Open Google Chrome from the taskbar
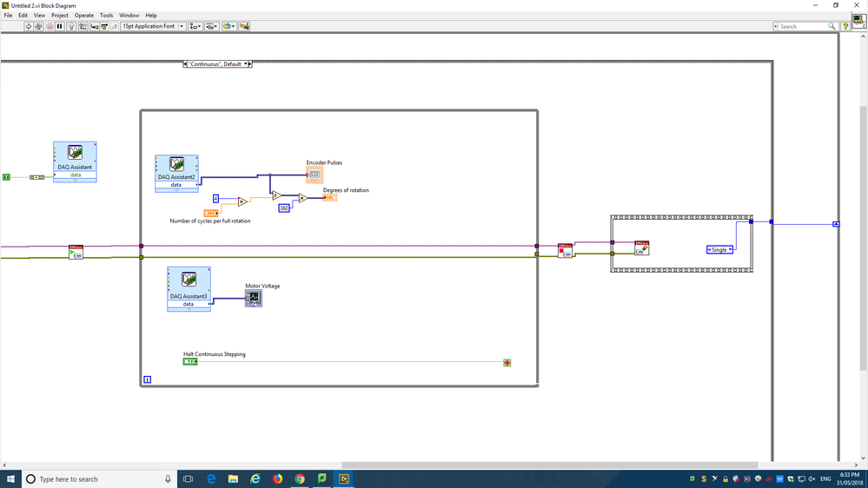Screen dimensions: 868x488 click(300, 479)
